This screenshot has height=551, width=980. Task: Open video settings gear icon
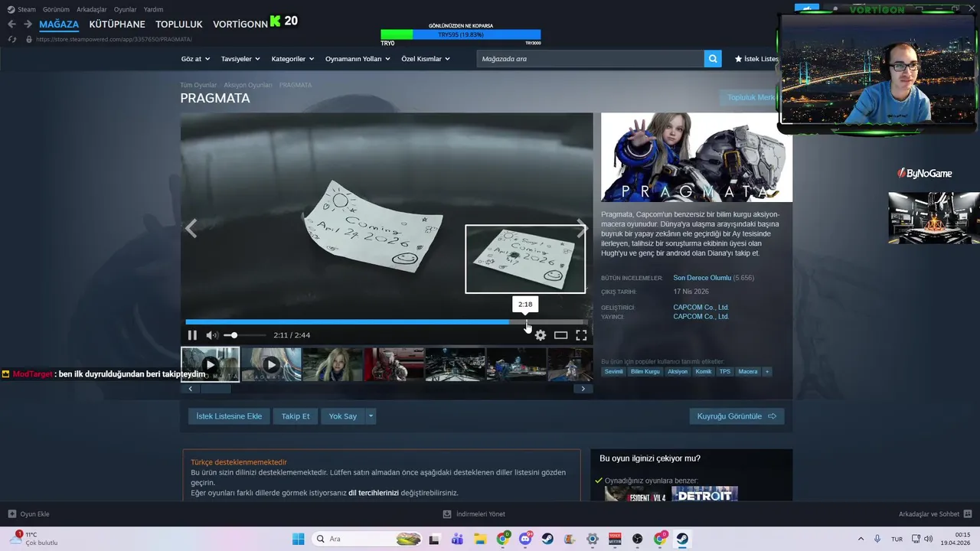tap(541, 335)
